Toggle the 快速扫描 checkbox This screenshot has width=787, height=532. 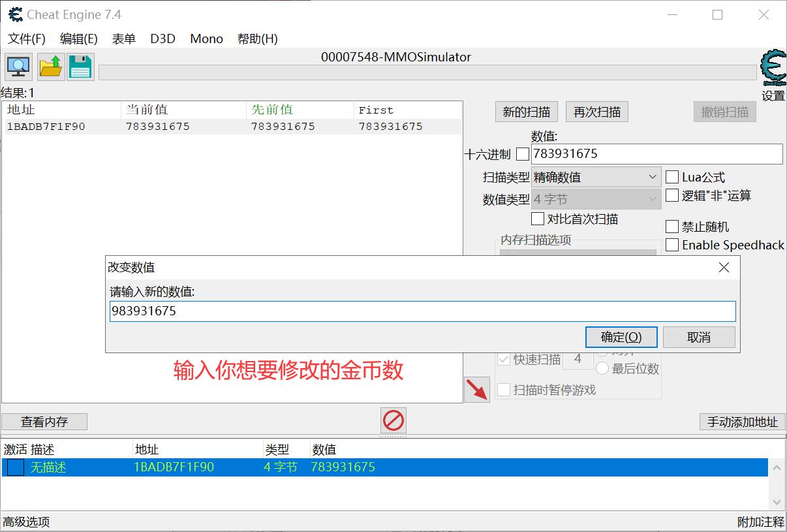(x=504, y=359)
